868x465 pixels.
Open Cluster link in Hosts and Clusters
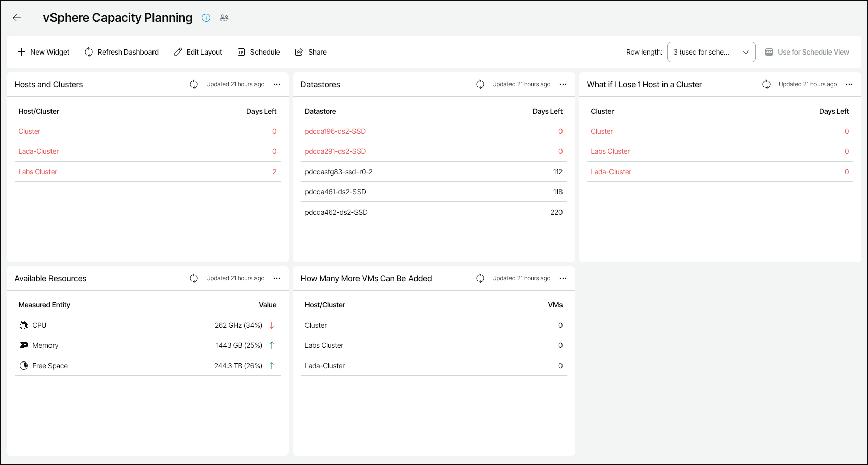(x=29, y=131)
